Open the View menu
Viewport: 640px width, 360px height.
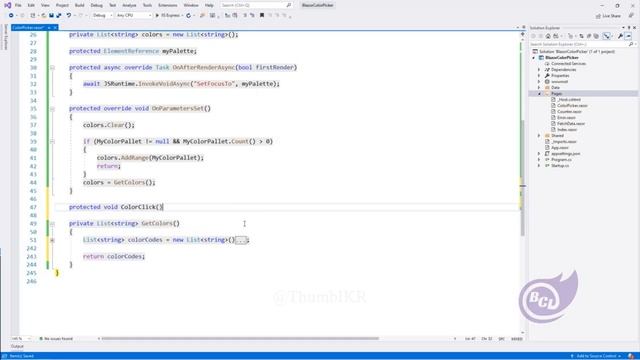pyautogui.click(x=45, y=5)
